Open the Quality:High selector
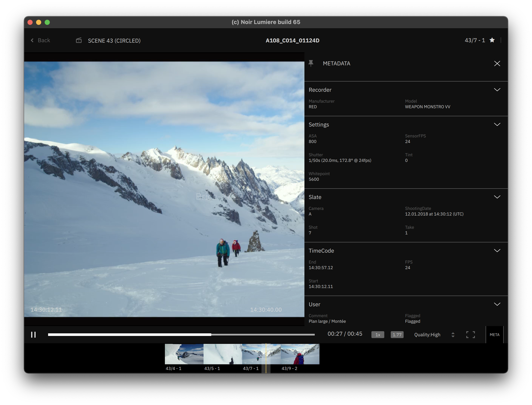532x405 pixels. (427, 335)
